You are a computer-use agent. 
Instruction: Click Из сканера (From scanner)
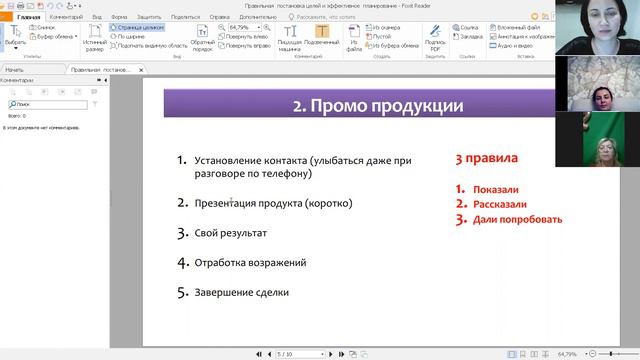tap(383, 27)
